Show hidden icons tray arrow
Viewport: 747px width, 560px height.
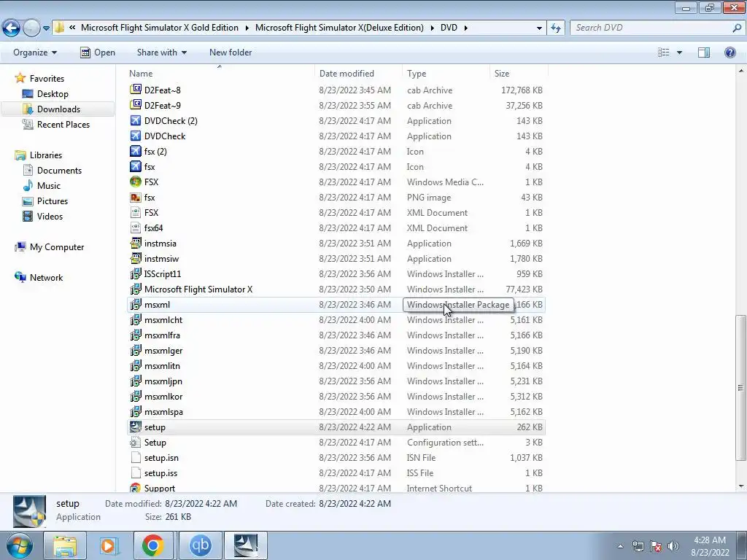tap(620, 545)
